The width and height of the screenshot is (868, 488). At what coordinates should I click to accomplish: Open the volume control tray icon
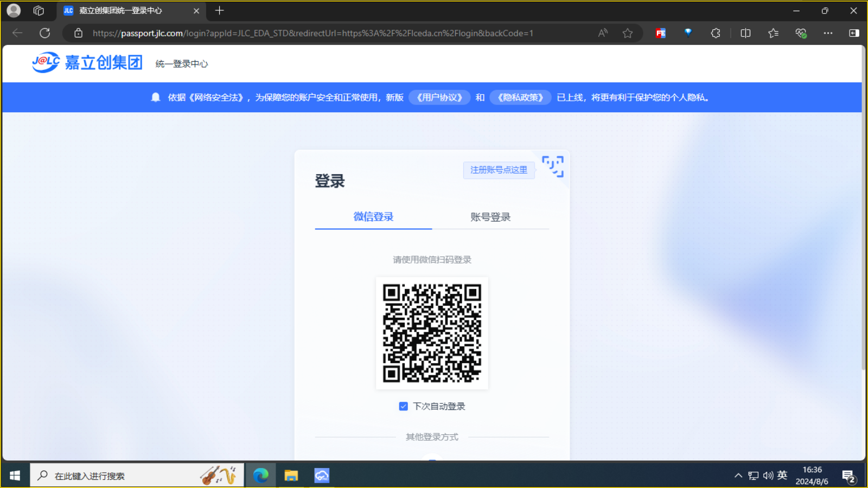pos(768,476)
